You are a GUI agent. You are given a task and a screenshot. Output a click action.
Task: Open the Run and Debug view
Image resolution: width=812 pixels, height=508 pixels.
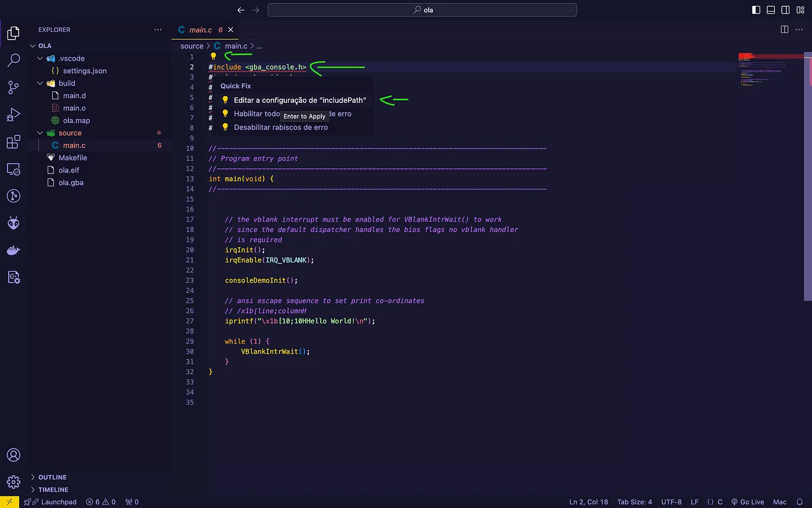[x=13, y=114]
